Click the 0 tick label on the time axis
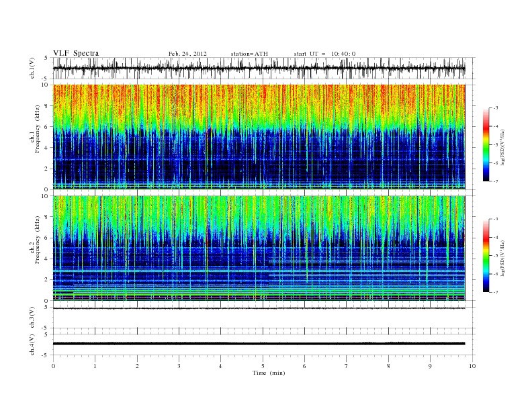Image resolution: width=532 pixels, height=411 pixels. coord(53,366)
